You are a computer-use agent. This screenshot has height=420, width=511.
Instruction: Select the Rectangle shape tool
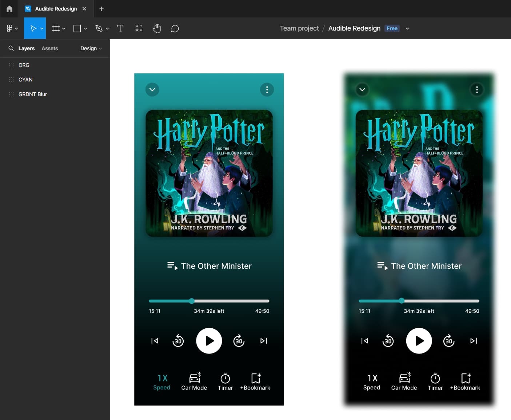77,28
